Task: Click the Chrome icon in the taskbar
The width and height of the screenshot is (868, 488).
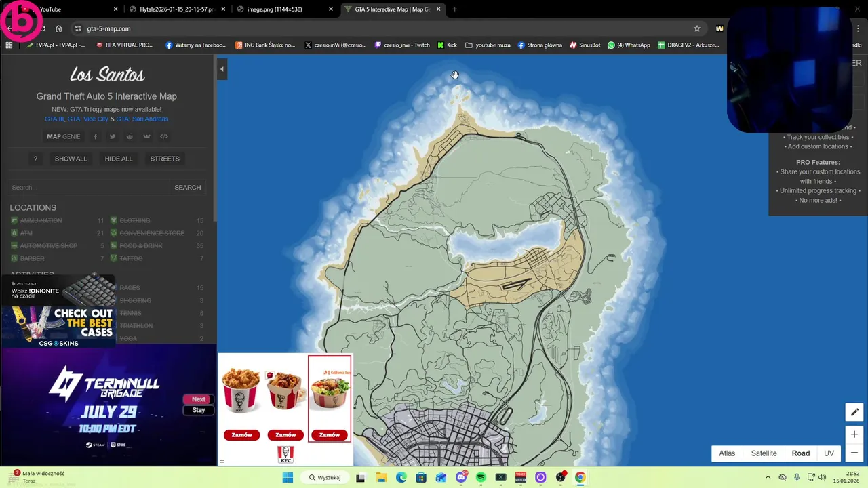Action: [x=580, y=477]
